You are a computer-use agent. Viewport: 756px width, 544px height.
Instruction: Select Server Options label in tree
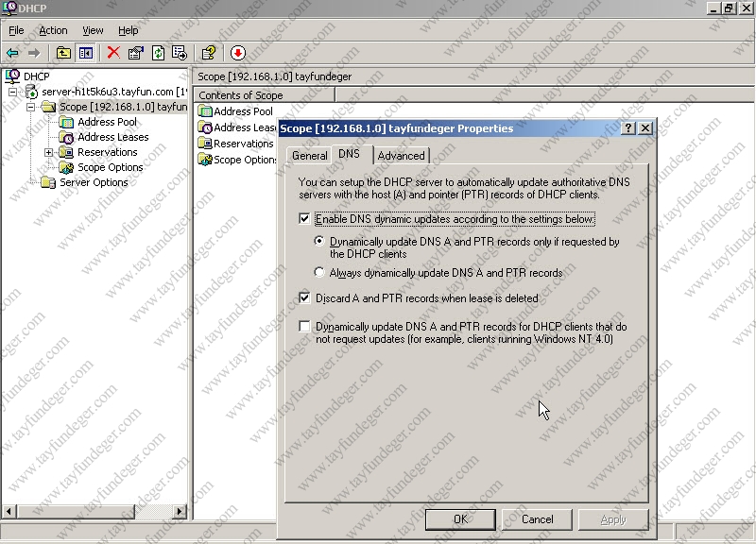94,182
